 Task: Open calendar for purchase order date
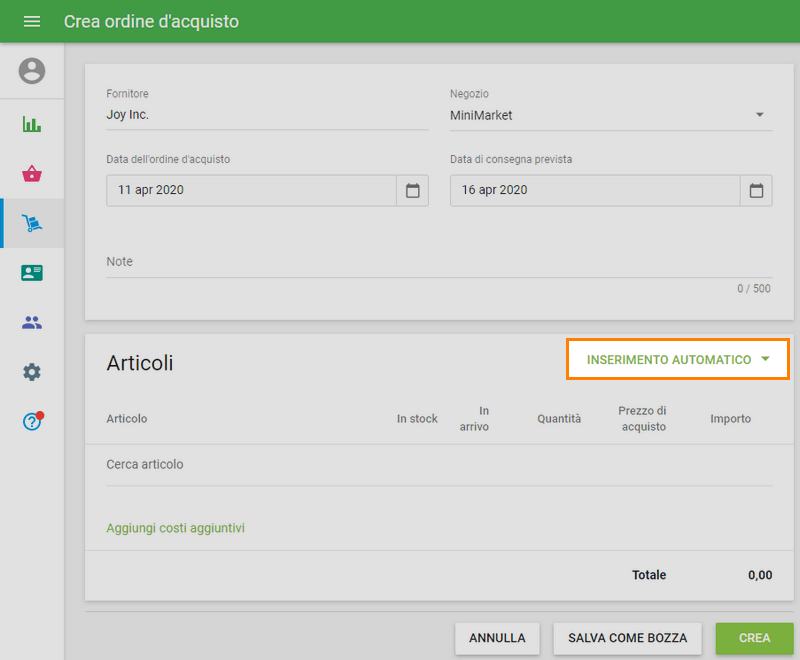click(412, 190)
